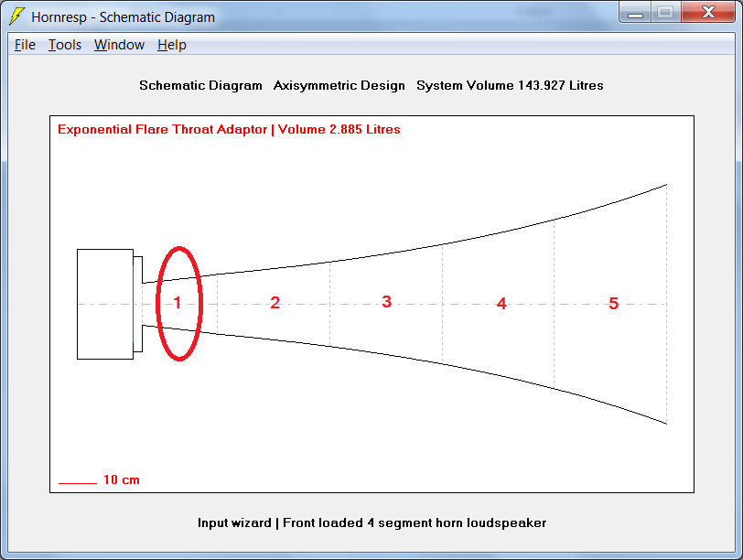Click 'Input wizard' status text
This screenshot has width=743, height=560.
tap(234, 523)
